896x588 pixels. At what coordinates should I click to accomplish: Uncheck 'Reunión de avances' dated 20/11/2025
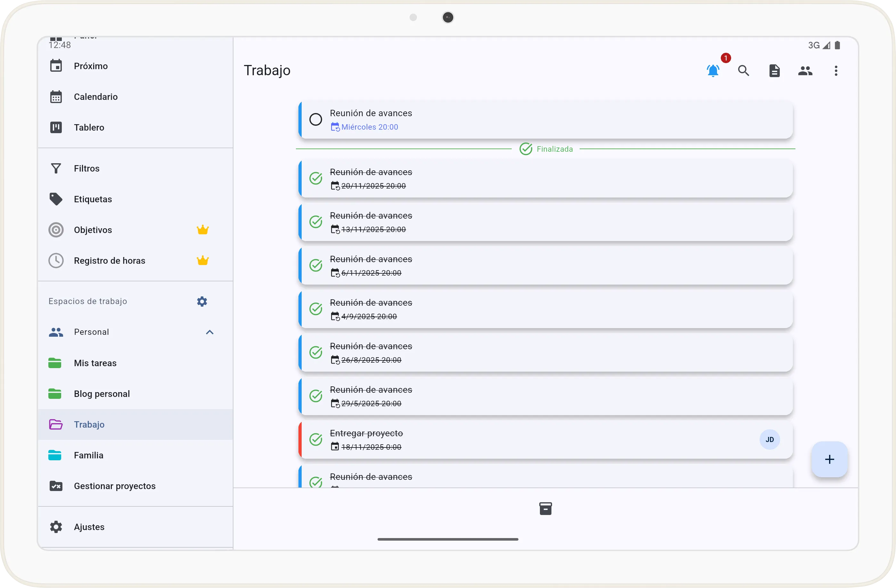(x=316, y=178)
